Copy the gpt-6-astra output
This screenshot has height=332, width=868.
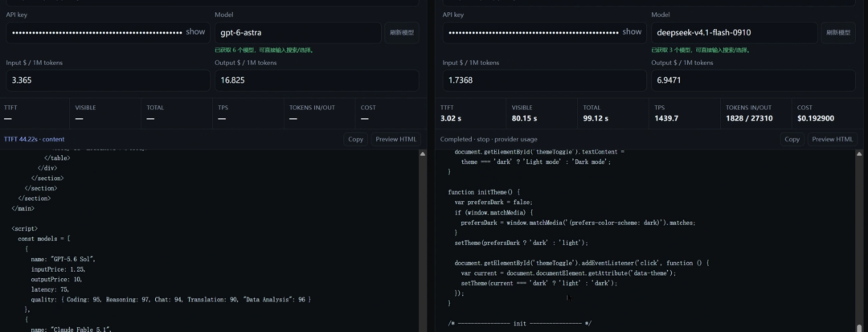click(355, 139)
